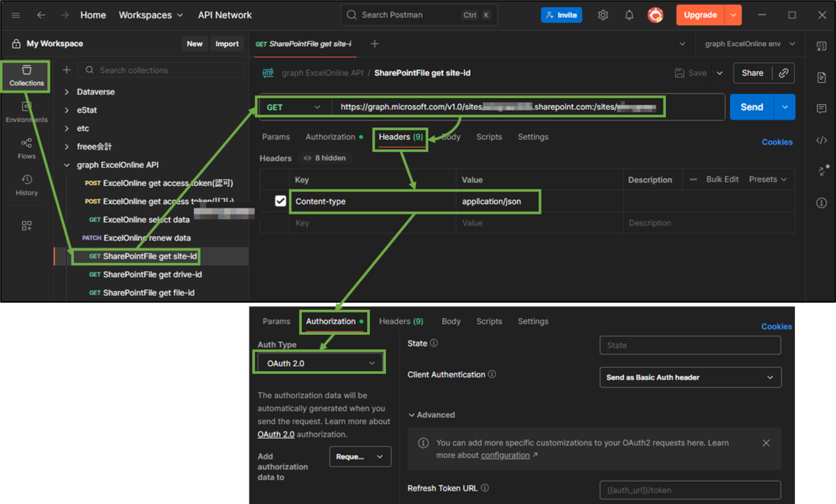Open graph ExcelOnline env dropdown
The image size is (836, 504).
(x=750, y=44)
